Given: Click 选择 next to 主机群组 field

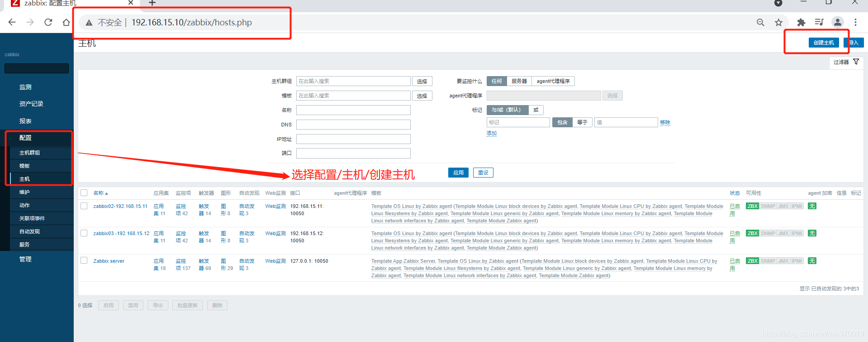Looking at the screenshot, I should tap(422, 82).
